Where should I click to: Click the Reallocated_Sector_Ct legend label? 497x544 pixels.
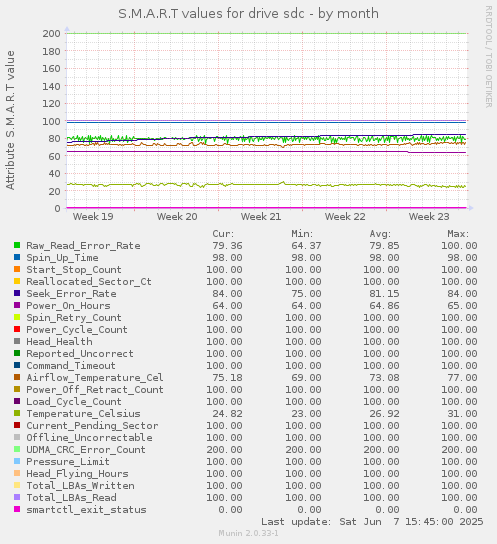89,282
